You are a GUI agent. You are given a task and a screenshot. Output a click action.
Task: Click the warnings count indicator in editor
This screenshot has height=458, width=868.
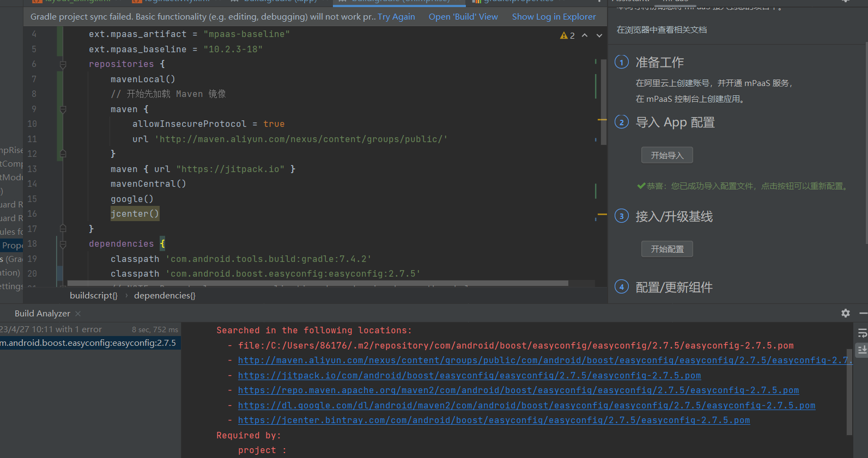coord(567,35)
